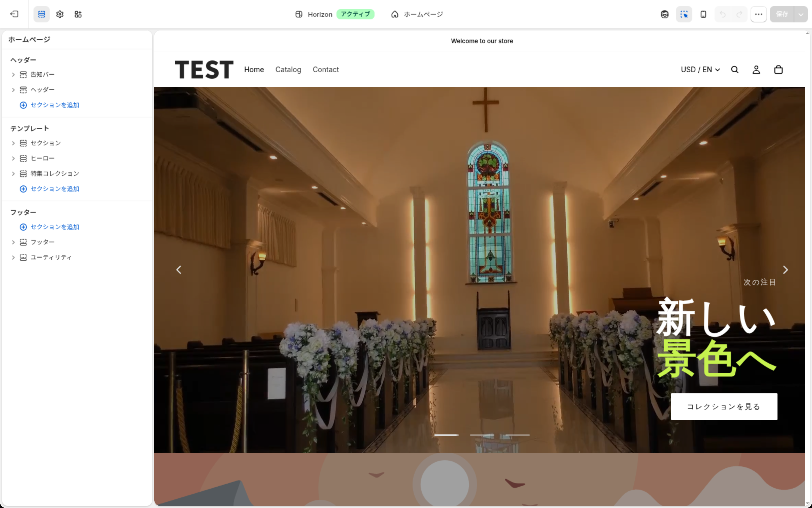Click Catalog in the store navigation
Viewport: 812px width, 508px height.
point(288,70)
